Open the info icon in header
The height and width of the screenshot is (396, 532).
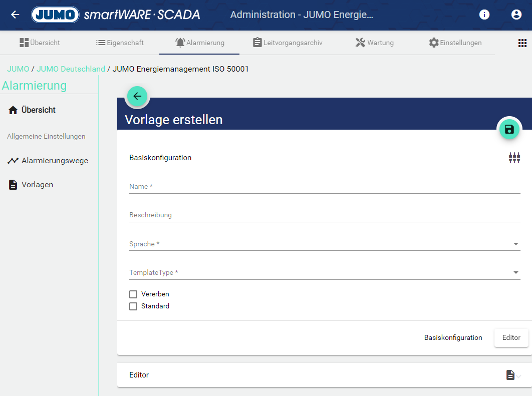484,15
